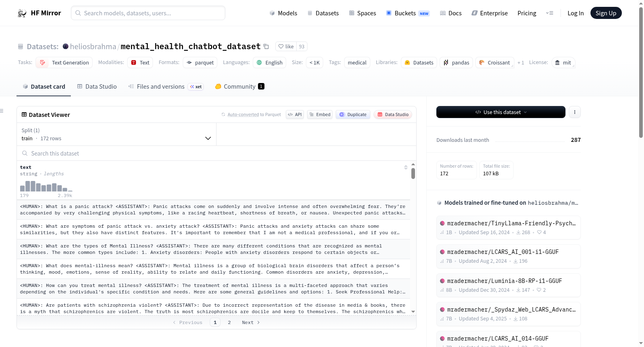Viewport: 644px width, 347px height.
Task: Open the API button in Dataset Viewer
Action: click(295, 114)
